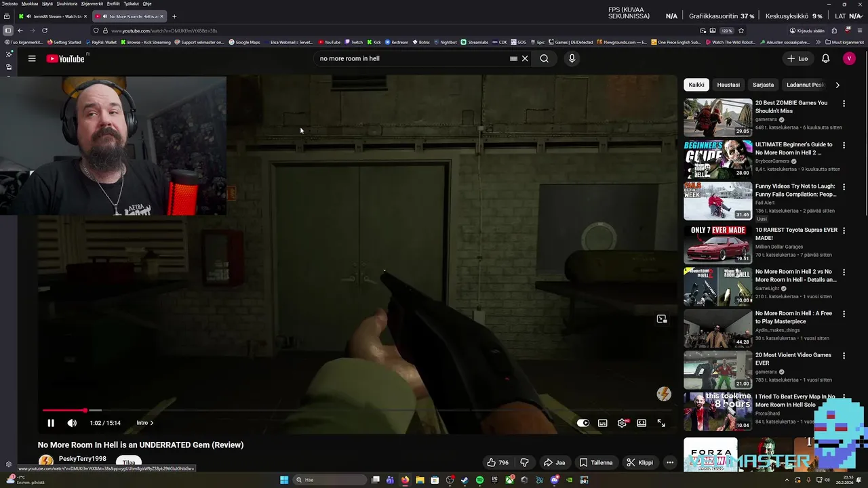Open 20 Best ZOMBIE Games thumbnail
The height and width of the screenshot is (488, 868).
tap(717, 118)
